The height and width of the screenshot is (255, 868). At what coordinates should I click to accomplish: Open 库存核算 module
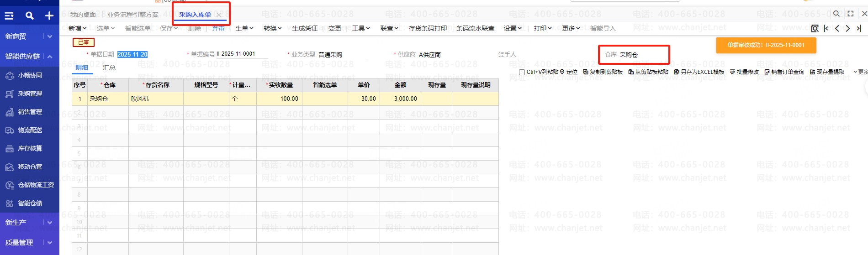(30, 148)
